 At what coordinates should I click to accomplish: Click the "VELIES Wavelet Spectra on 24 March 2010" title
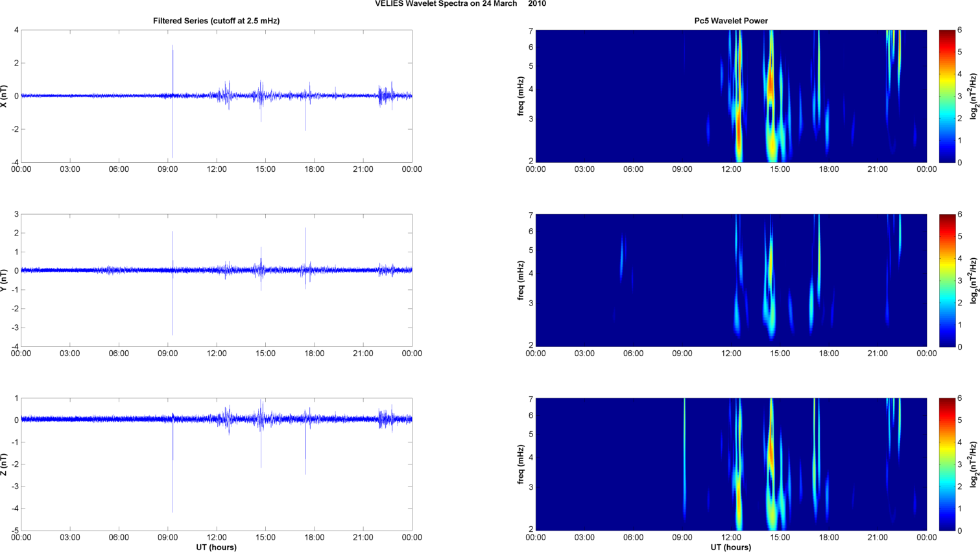(460, 4)
